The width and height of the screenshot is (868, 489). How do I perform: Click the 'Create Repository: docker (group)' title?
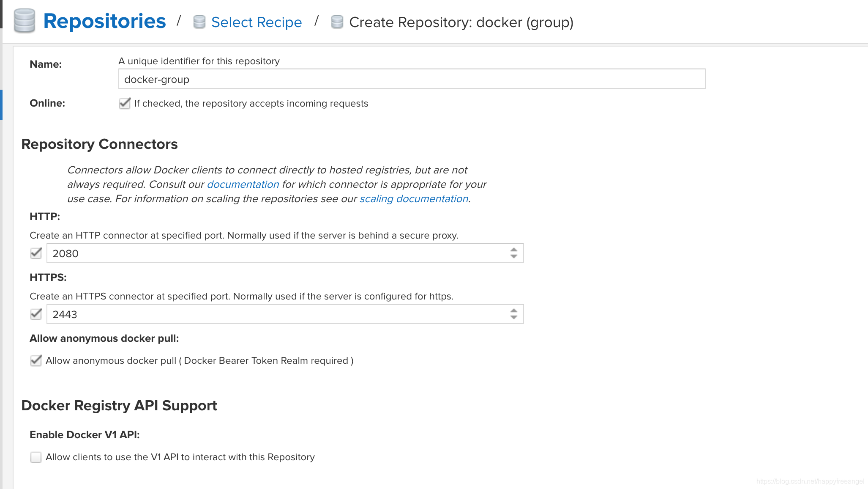coord(461,22)
